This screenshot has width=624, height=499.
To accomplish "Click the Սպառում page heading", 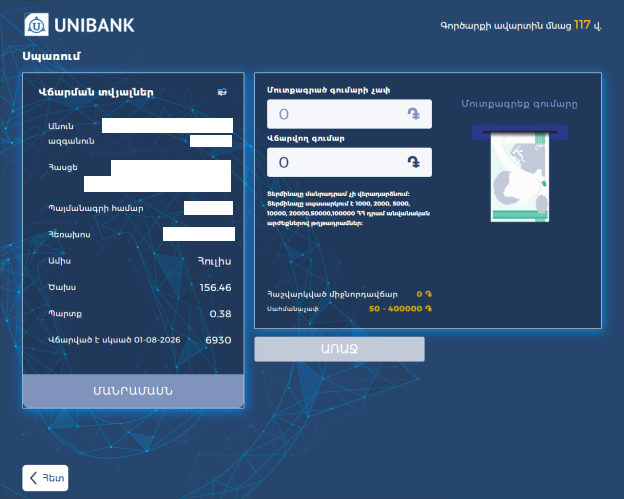I will 51,56.
